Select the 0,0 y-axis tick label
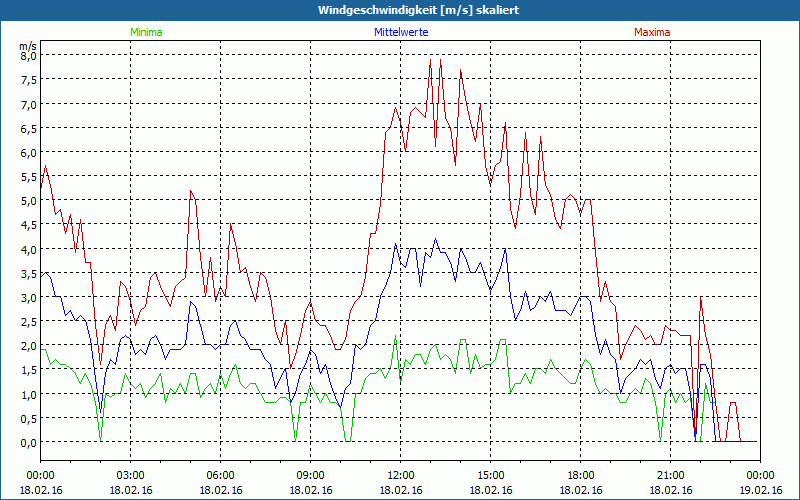The image size is (800, 500). 28,442
